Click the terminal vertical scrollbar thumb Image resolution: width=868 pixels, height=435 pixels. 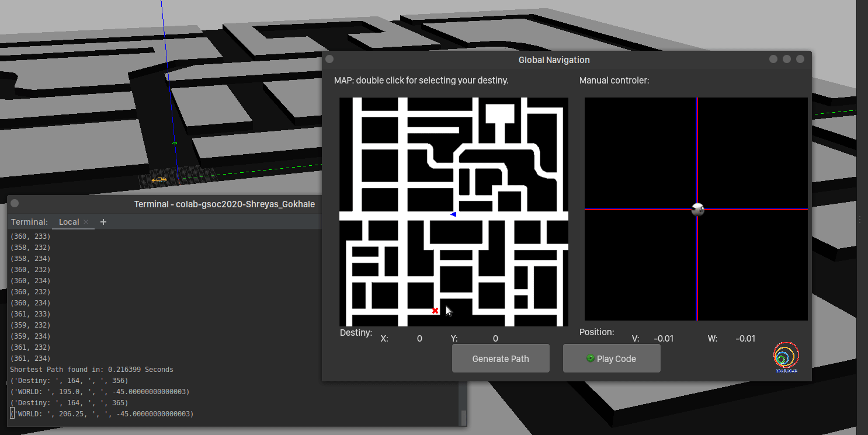[464, 417]
